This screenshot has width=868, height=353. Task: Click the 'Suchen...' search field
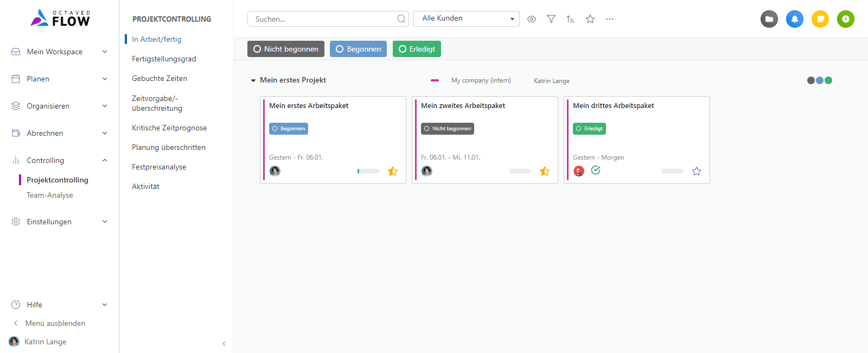tap(323, 19)
